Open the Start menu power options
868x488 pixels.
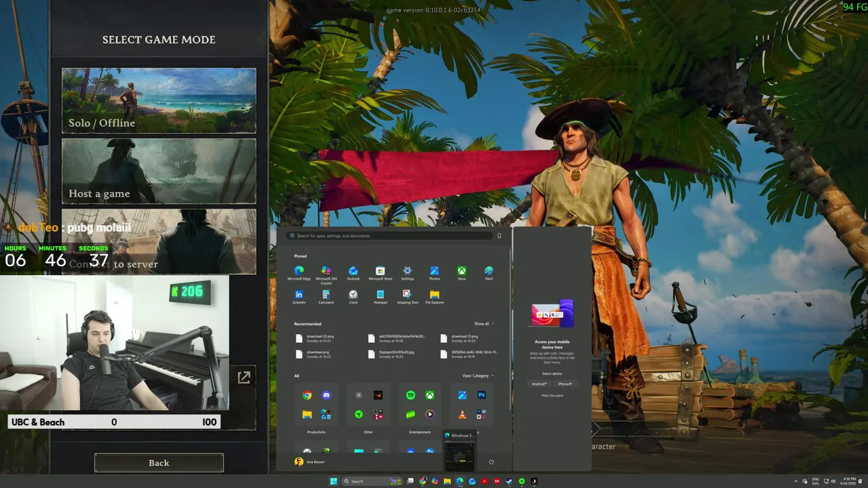pyautogui.click(x=491, y=462)
